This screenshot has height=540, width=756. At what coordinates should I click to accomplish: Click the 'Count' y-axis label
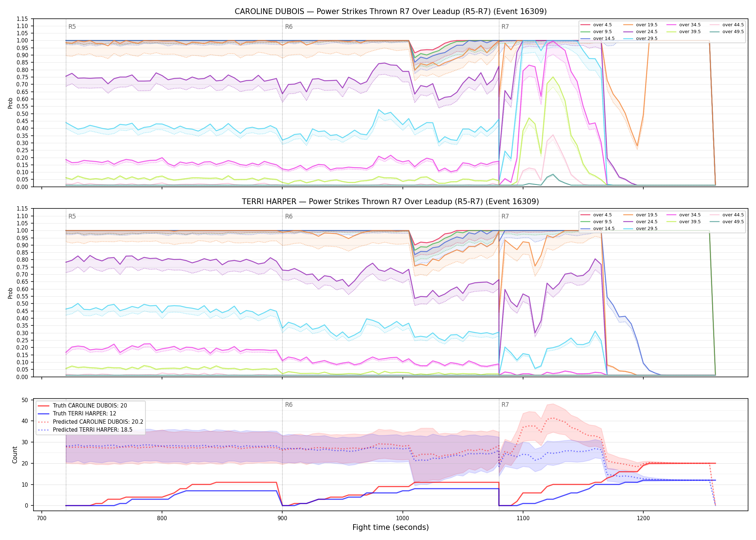pyautogui.click(x=15, y=455)
